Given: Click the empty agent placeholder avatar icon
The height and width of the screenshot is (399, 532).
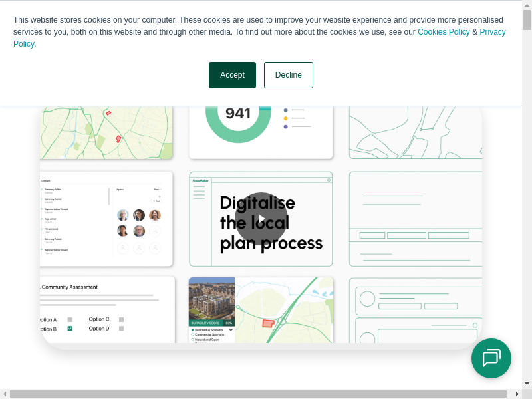Looking at the screenshot, I should coord(155,231).
